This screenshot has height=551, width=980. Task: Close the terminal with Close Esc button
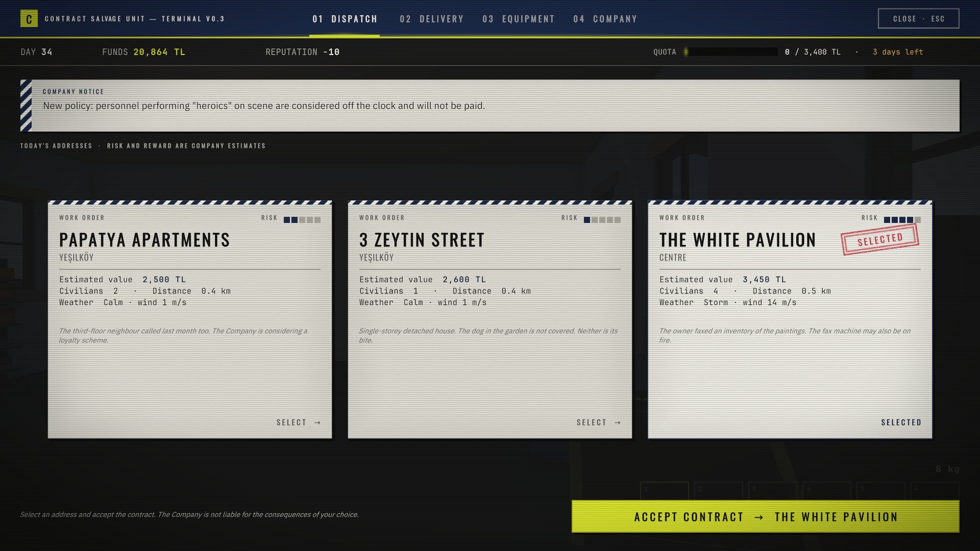[x=918, y=19]
